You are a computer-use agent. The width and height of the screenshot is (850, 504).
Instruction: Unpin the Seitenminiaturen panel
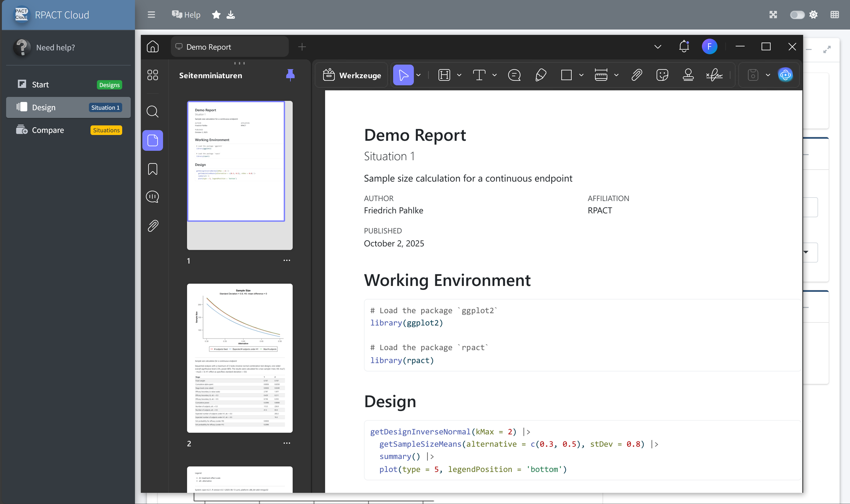(x=290, y=75)
